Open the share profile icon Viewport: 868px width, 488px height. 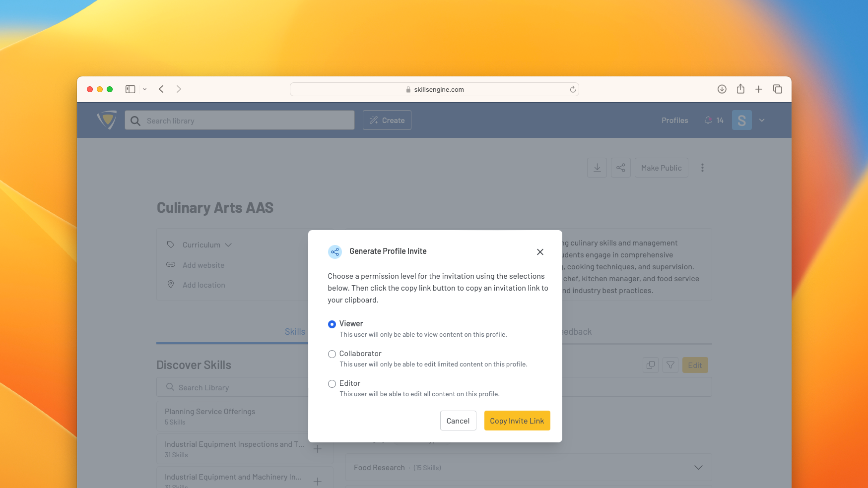tap(620, 168)
